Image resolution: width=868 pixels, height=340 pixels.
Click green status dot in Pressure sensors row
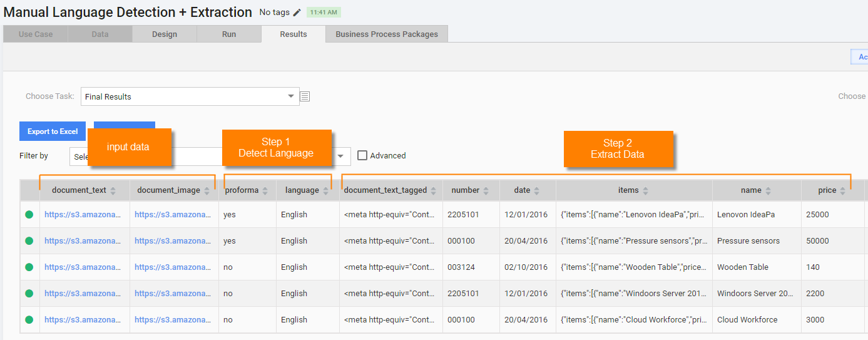pos(29,240)
